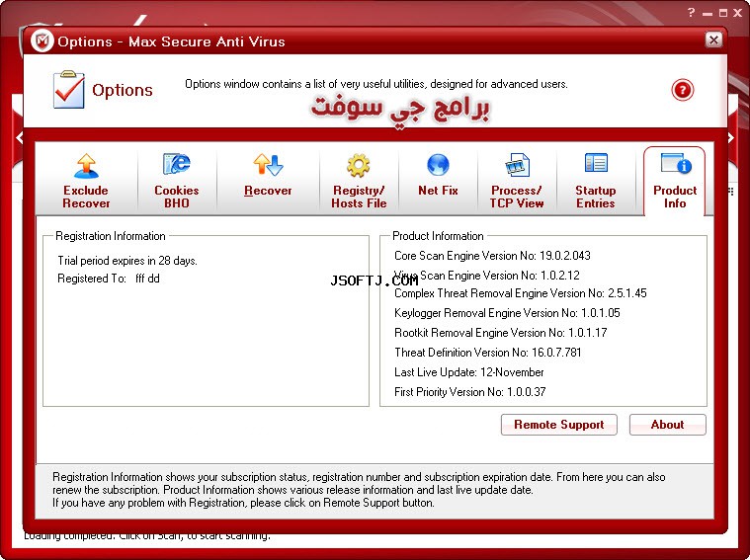Click the Registry gear icon

359,166
